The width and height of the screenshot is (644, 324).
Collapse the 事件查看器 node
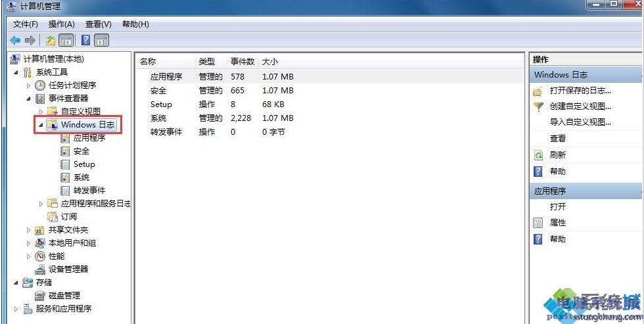click(x=28, y=99)
